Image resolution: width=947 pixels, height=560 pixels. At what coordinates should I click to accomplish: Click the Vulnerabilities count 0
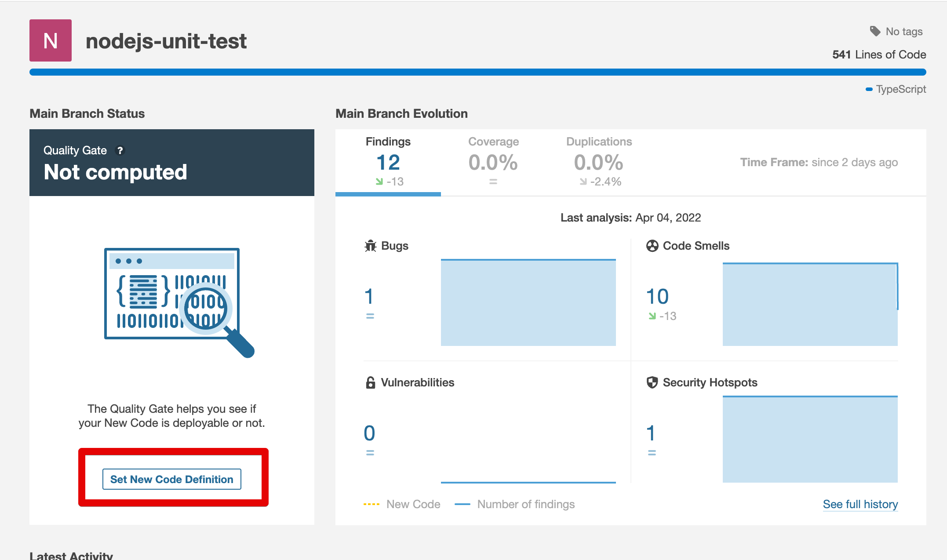[x=369, y=433]
